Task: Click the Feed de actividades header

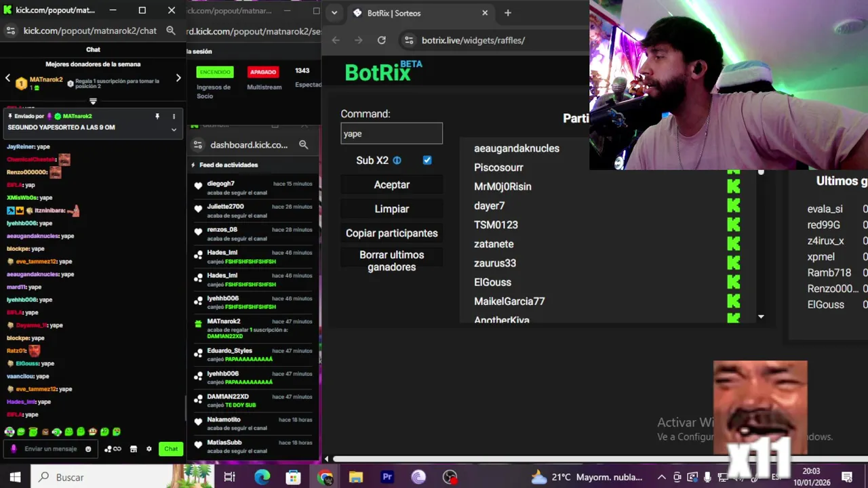Action: coord(229,165)
